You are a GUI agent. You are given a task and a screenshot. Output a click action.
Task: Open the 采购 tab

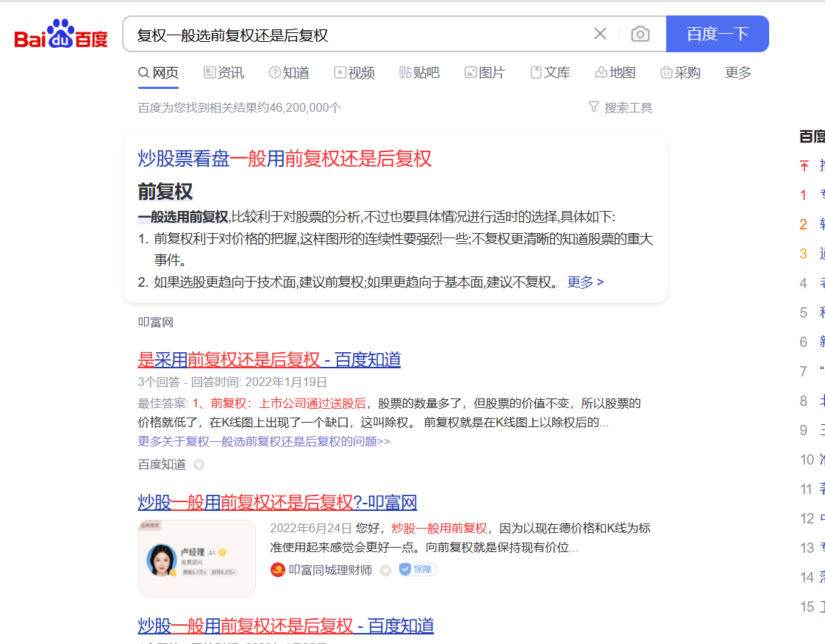coord(680,73)
